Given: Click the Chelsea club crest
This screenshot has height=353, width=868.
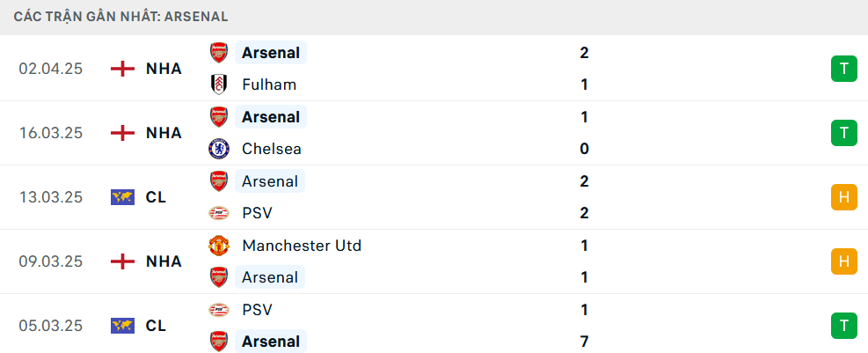Looking at the screenshot, I should tap(218, 149).
